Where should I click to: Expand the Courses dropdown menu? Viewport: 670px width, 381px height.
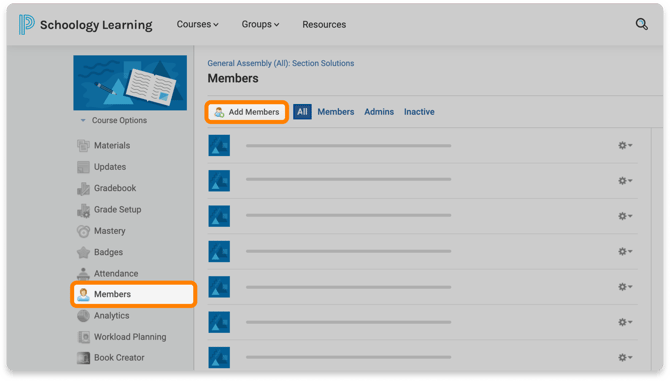click(x=197, y=24)
